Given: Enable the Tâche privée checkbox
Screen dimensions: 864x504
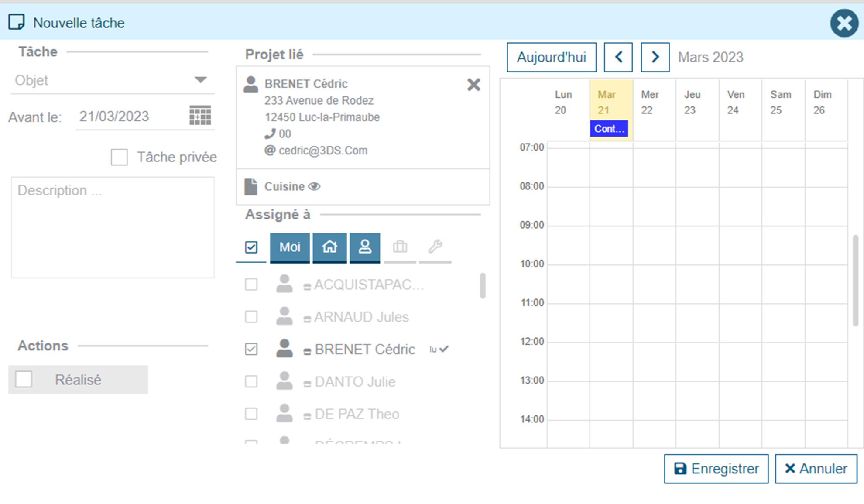Looking at the screenshot, I should click(x=119, y=157).
